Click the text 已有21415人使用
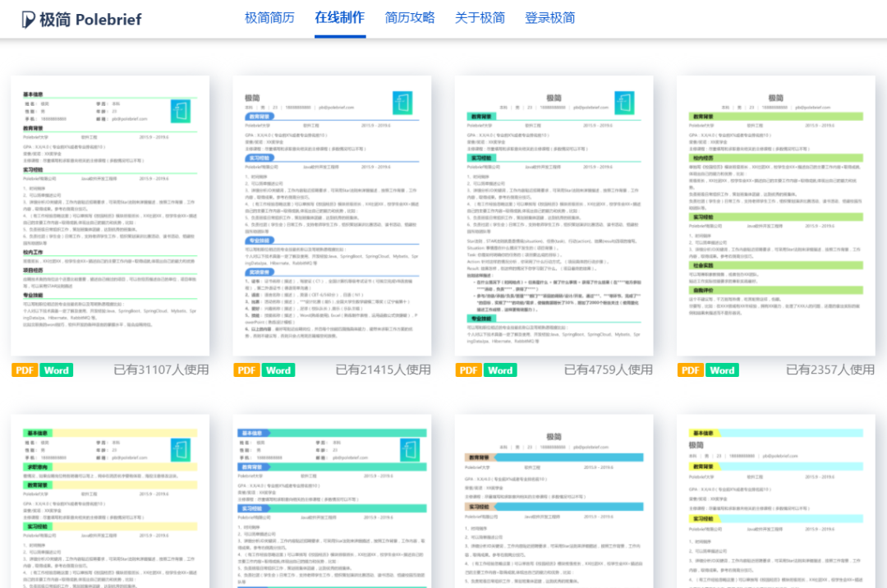 pyautogui.click(x=383, y=370)
